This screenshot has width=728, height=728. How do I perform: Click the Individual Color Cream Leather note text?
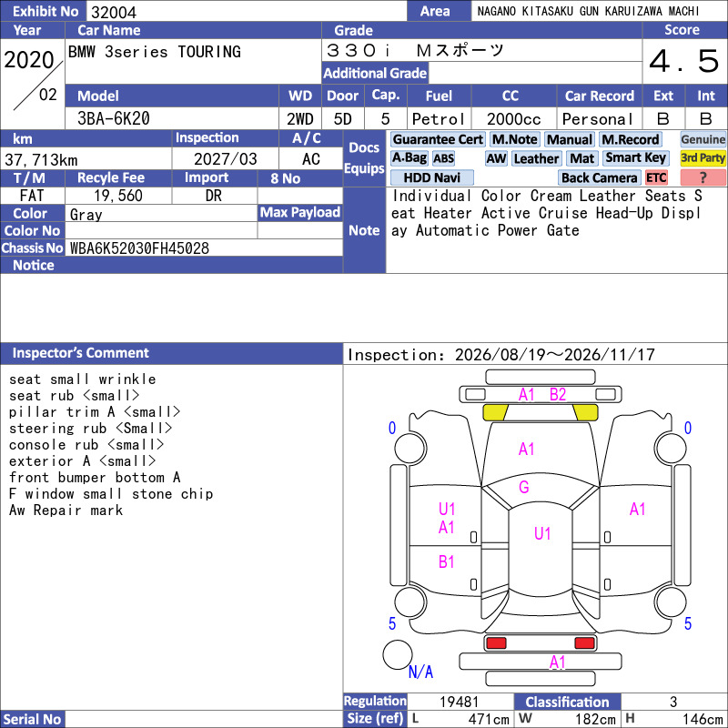coord(547,213)
